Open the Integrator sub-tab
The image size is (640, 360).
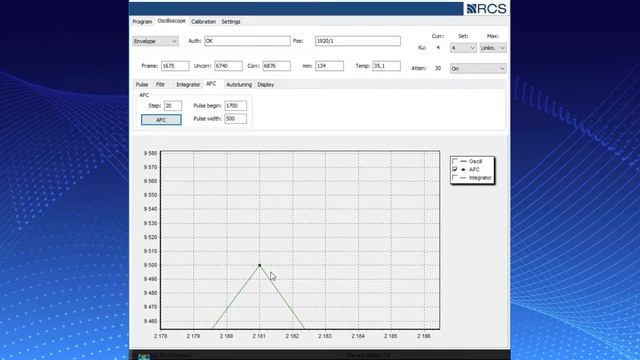coord(188,84)
